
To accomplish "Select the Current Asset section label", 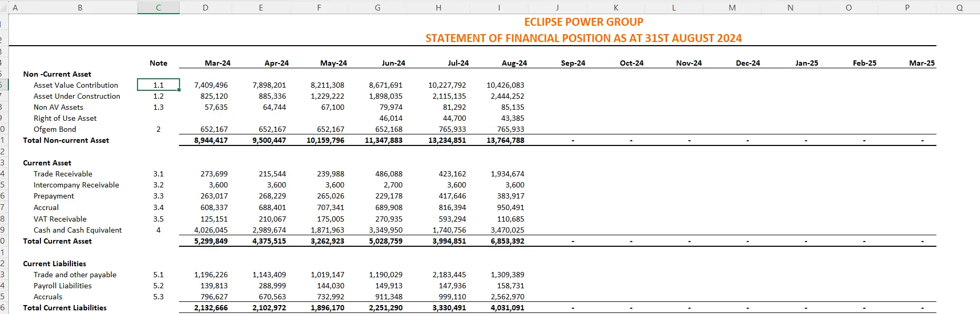I will click(x=47, y=163).
